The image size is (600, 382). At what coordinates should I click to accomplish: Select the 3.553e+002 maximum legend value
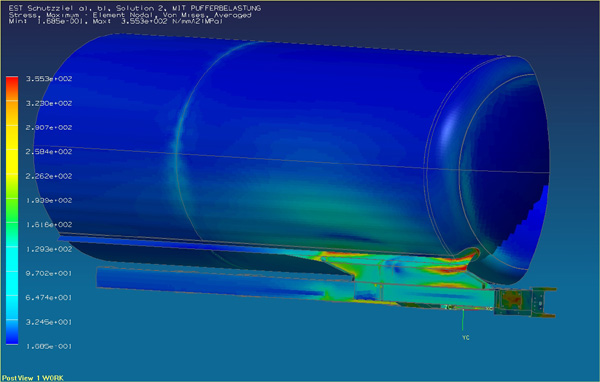(49, 79)
